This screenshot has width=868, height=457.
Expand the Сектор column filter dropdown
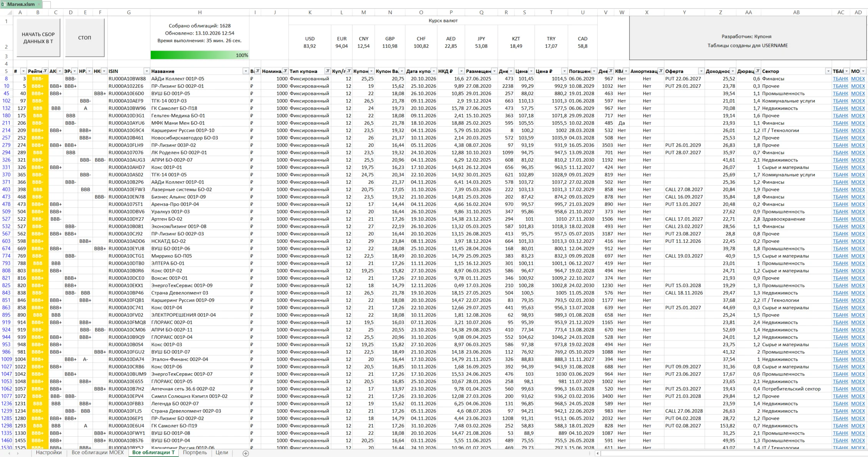coord(828,71)
